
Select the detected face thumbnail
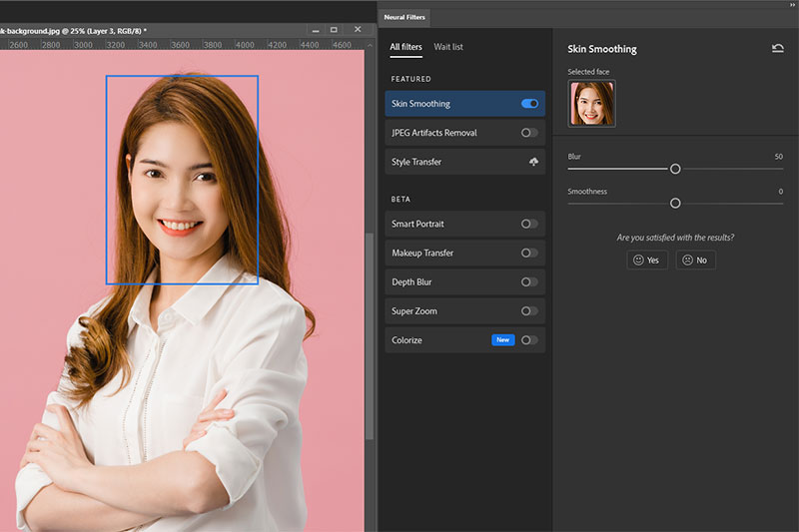tap(591, 104)
